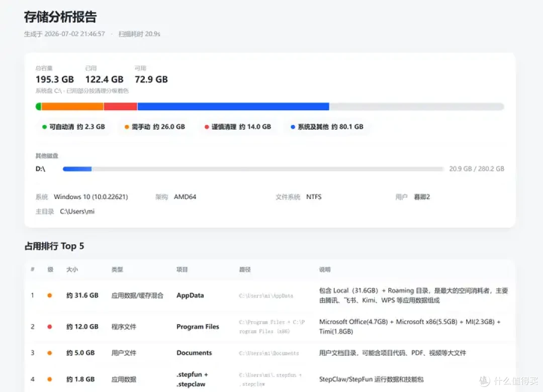543x392 pixels.
Task: Open the AppData item name
Action: pos(190,296)
